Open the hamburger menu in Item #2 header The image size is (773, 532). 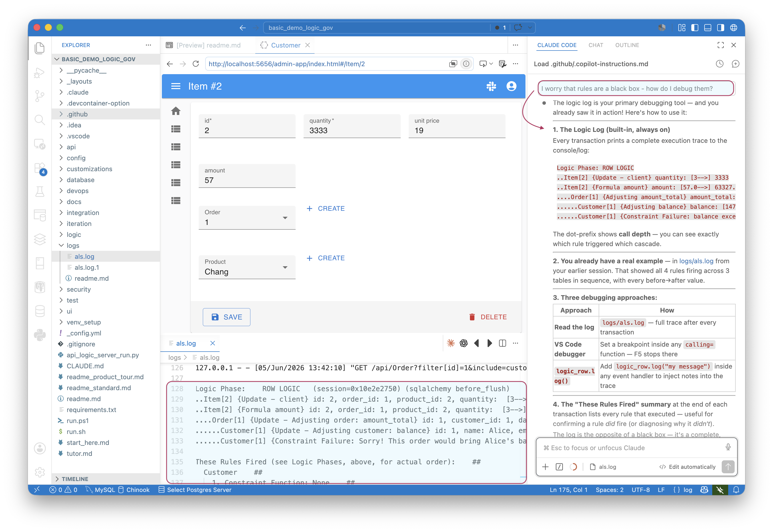[176, 86]
